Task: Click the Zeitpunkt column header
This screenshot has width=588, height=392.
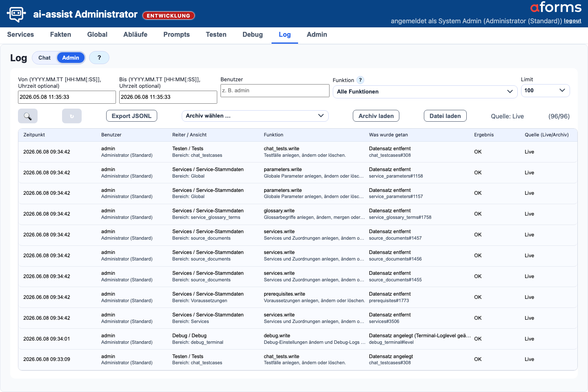Action: pyautogui.click(x=34, y=135)
